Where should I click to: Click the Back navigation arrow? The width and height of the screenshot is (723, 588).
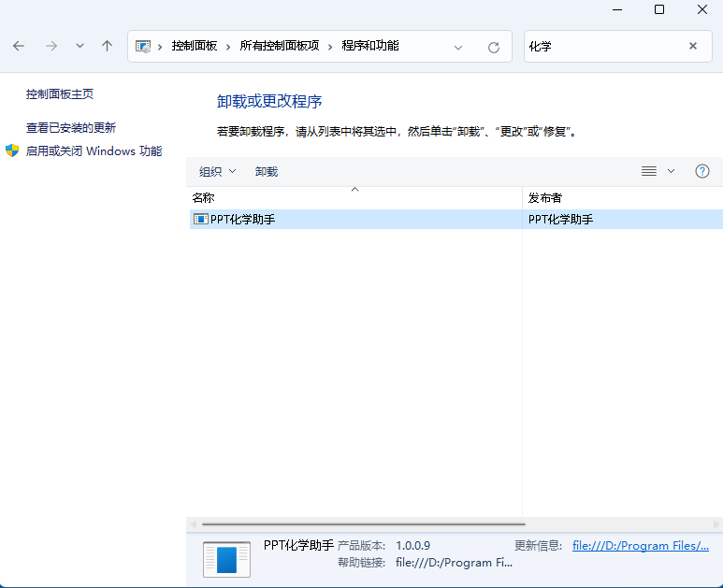point(20,46)
